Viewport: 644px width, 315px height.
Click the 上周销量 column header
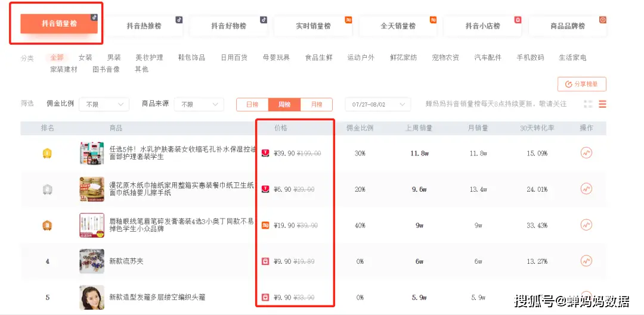(419, 128)
